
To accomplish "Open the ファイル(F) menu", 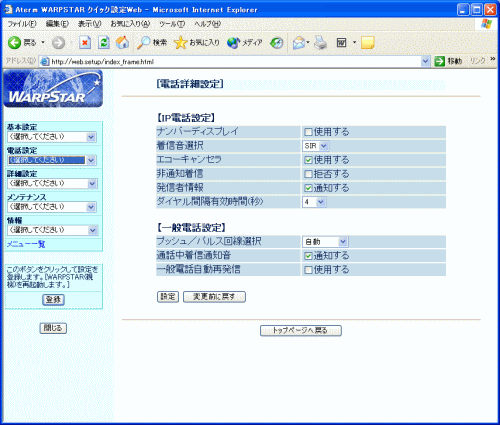I will click(22, 24).
